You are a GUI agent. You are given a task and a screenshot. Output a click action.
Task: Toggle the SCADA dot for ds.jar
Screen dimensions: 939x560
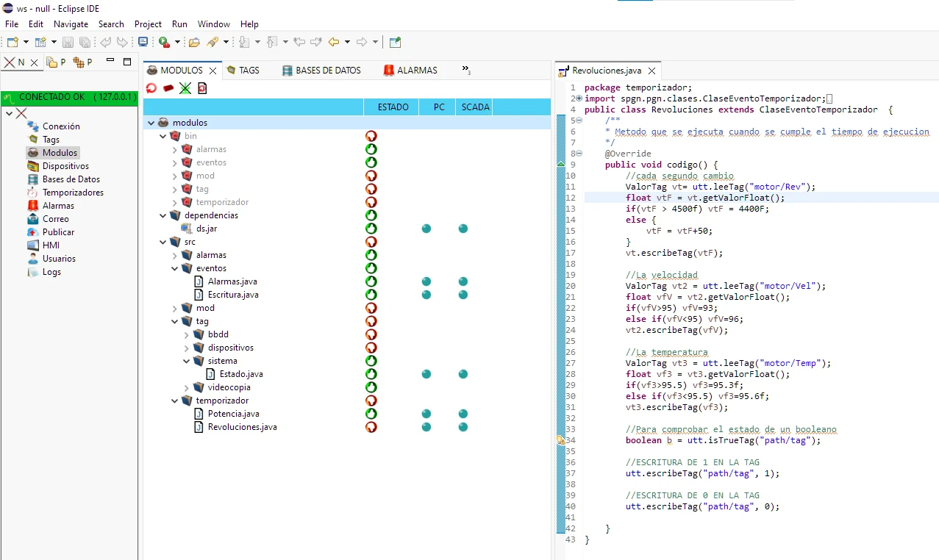[463, 229]
